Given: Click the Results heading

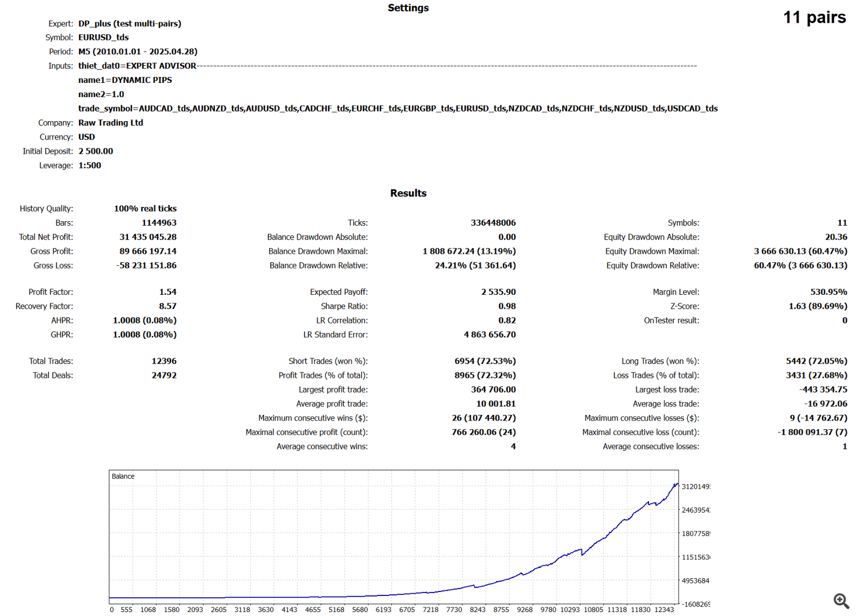Looking at the screenshot, I should pos(408,193).
